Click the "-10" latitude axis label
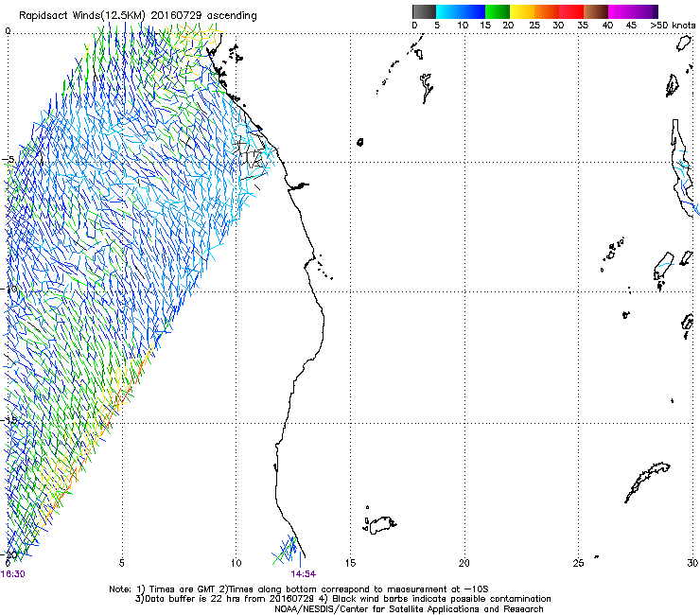The width and height of the screenshot is (700, 615). pos(9,289)
